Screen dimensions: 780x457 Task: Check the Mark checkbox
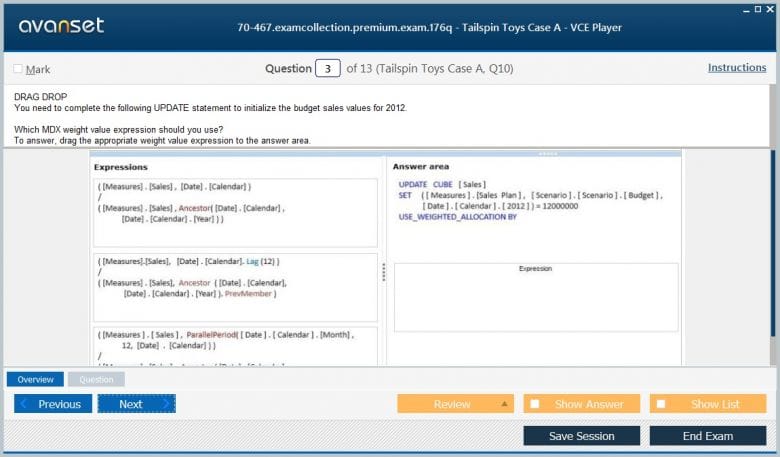click(x=18, y=69)
